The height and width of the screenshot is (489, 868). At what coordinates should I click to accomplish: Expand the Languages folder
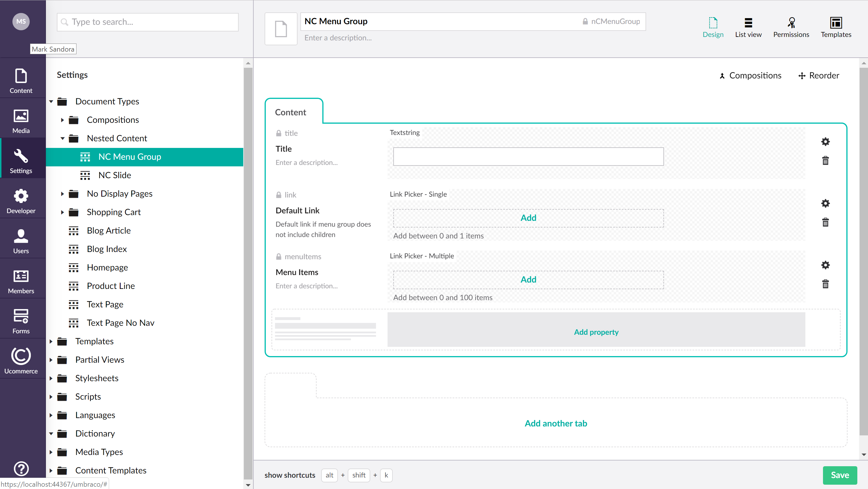click(x=51, y=415)
